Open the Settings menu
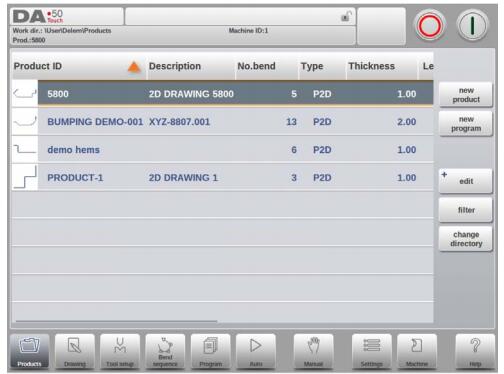This screenshot has width=504, height=374. 371,352
